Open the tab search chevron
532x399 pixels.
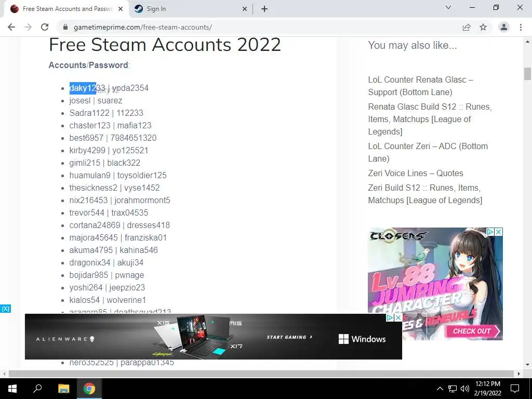(448, 7)
